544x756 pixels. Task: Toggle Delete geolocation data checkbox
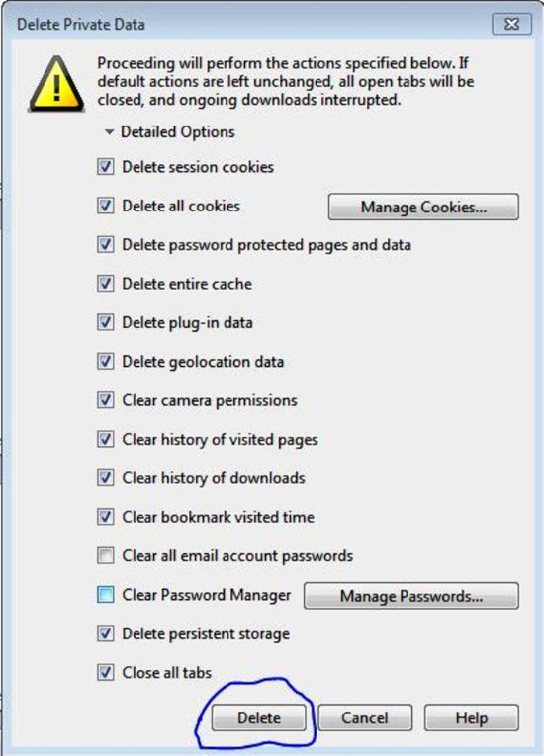[x=105, y=361]
